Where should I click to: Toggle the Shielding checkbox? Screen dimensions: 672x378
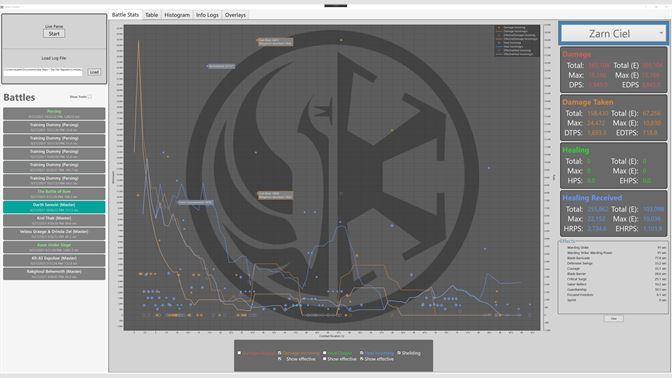point(399,353)
